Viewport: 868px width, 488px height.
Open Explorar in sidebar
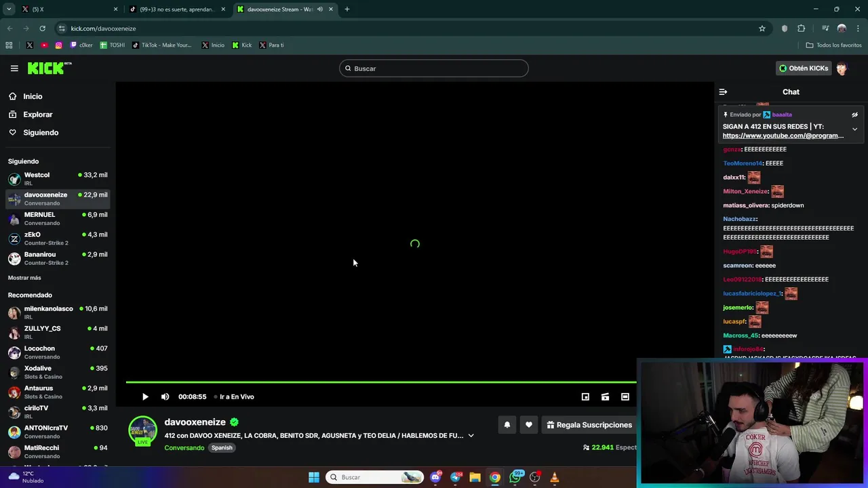tap(37, 115)
